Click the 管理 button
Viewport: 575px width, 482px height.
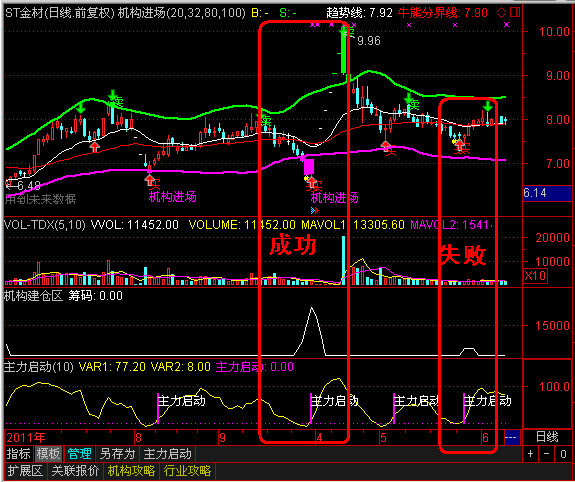pos(78,454)
